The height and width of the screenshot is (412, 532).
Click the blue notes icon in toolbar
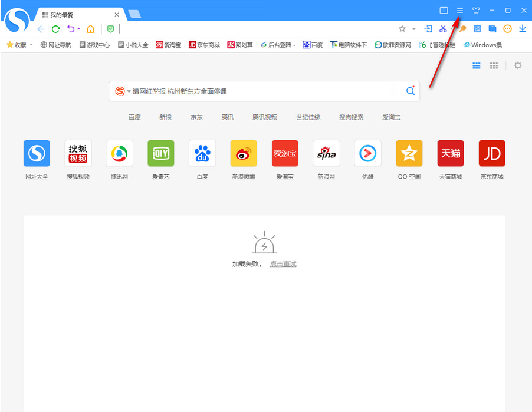(492, 29)
